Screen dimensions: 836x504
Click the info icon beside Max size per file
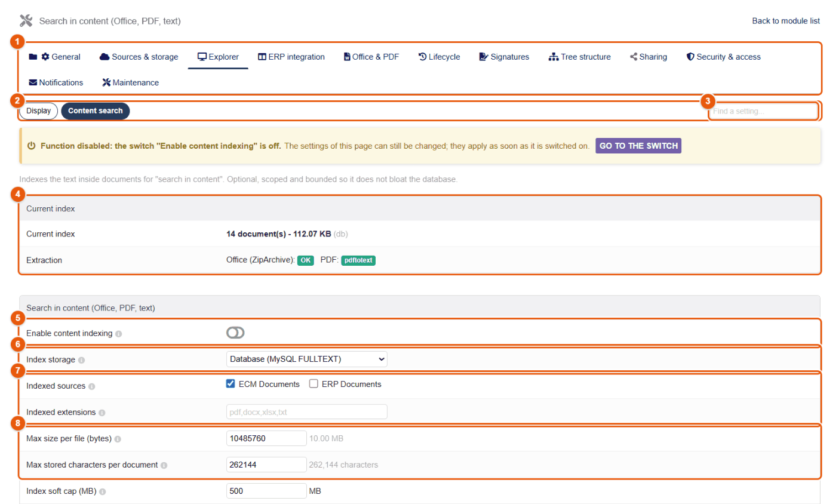click(x=118, y=439)
